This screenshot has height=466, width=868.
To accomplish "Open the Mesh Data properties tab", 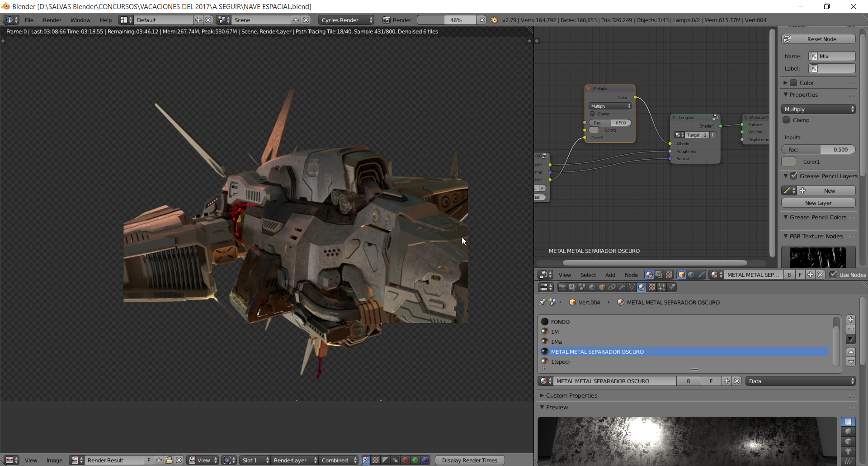I will 632,287.
